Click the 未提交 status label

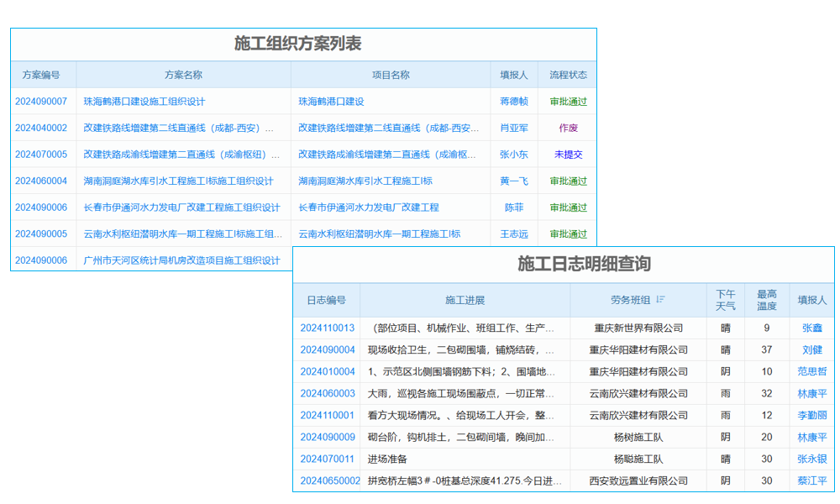pos(570,155)
